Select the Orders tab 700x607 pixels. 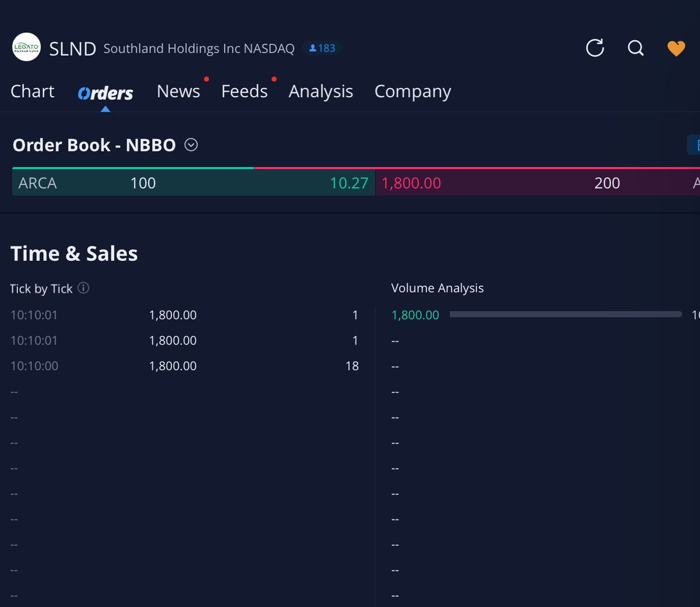tap(106, 93)
